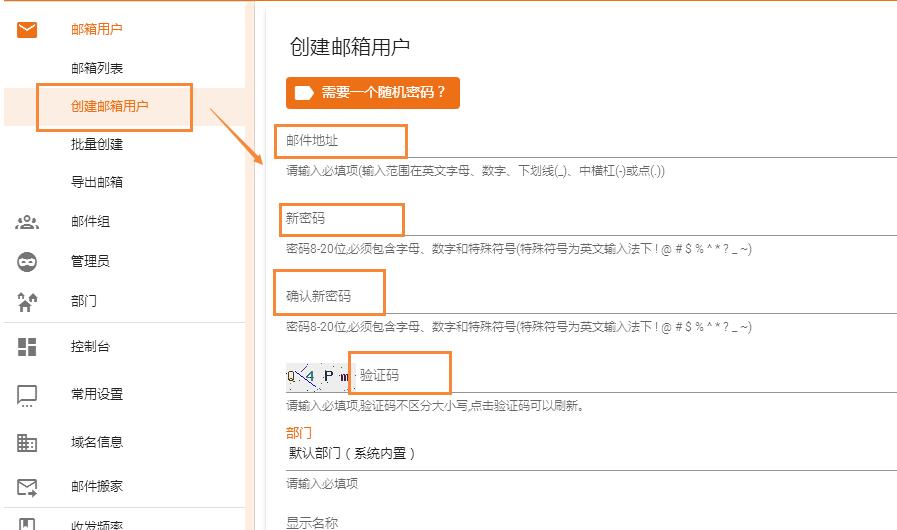Image resolution: width=897 pixels, height=530 pixels.
Task: Click the orange mail envelope icon
Action: pos(27,30)
